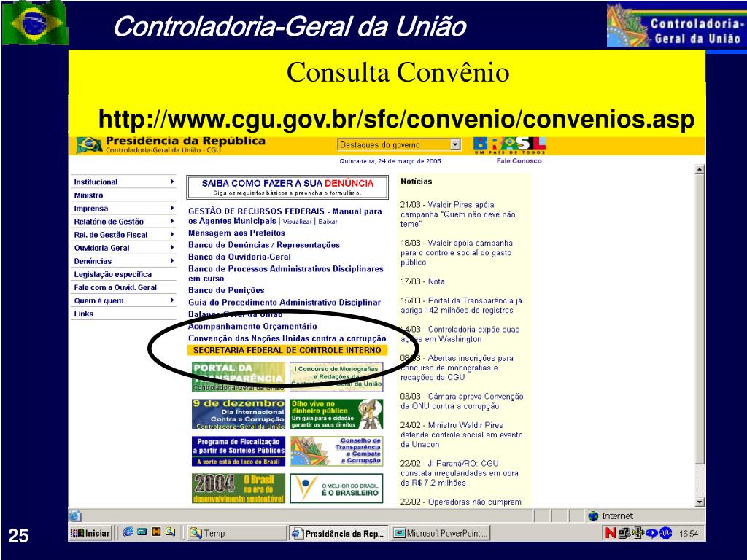Open the Olho vivo no dinheiro público banner

(336, 414)
